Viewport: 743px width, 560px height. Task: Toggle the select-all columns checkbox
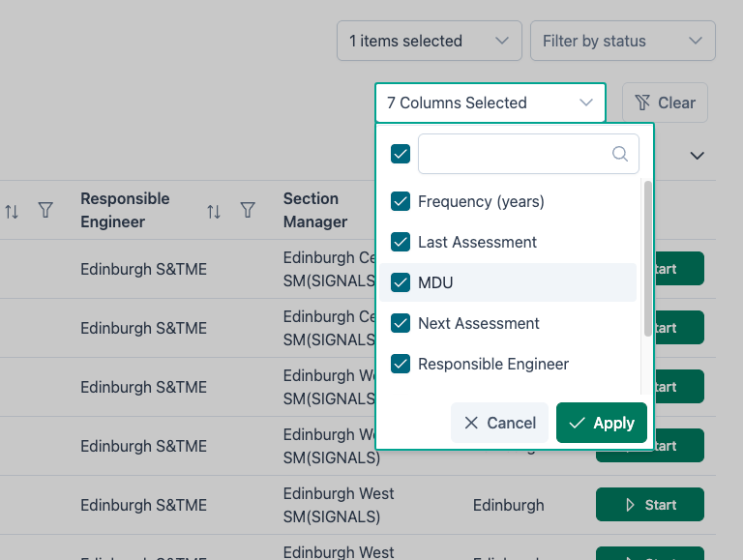click(x=401, y=154)
